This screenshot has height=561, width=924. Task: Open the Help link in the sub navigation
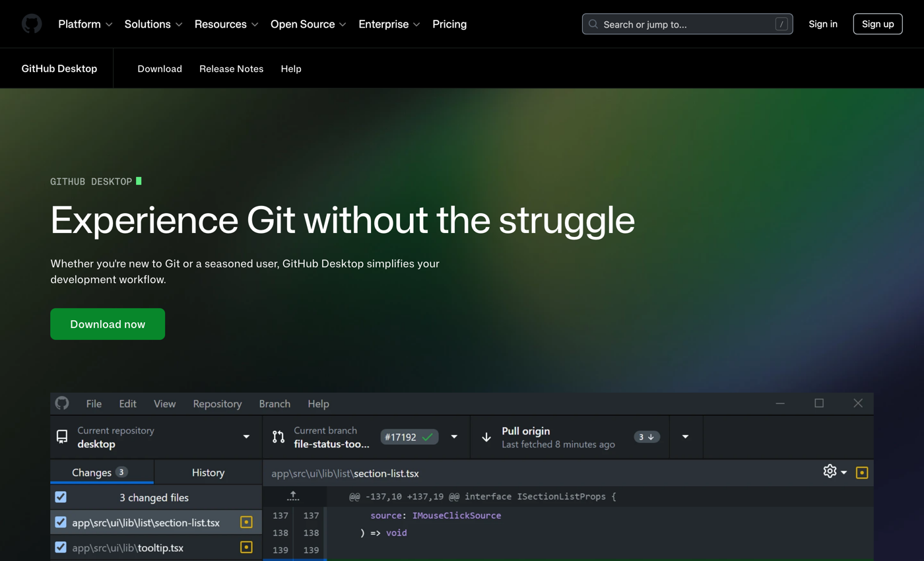click(291, 69)
